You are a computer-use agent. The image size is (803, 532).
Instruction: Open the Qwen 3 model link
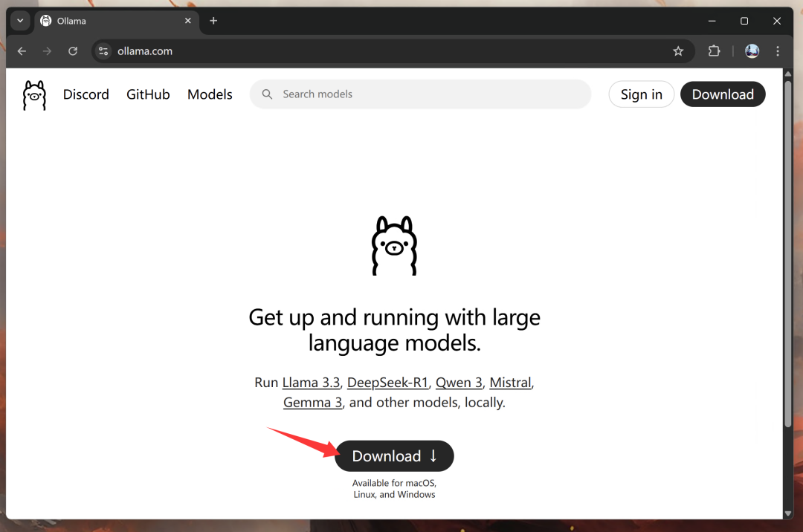pyautogui.click(x=459, y=383)
